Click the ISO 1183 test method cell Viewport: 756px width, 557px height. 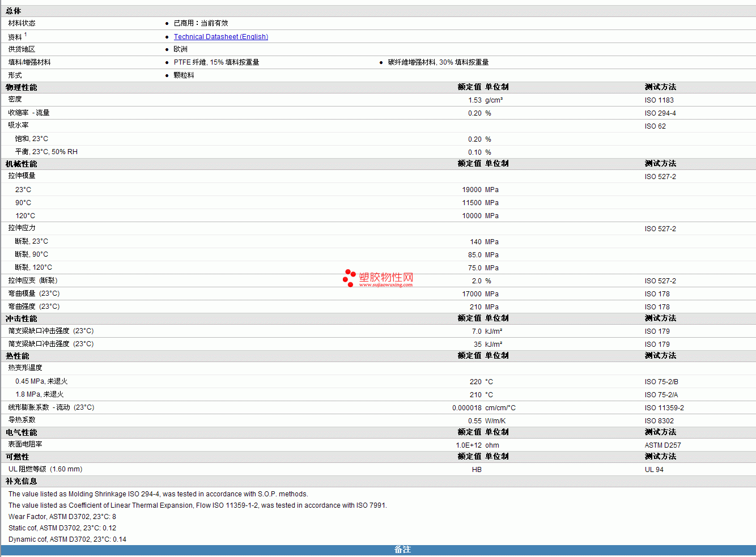coord(659,100)
